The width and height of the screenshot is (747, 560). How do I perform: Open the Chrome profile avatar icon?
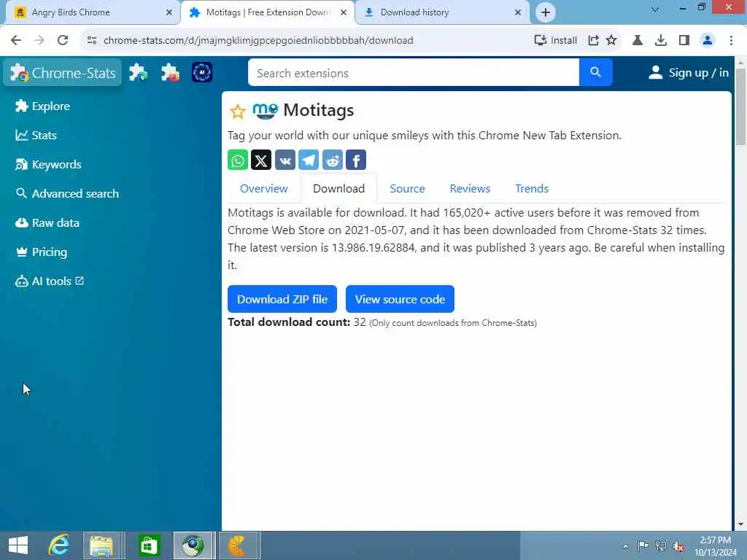point(708,41)
